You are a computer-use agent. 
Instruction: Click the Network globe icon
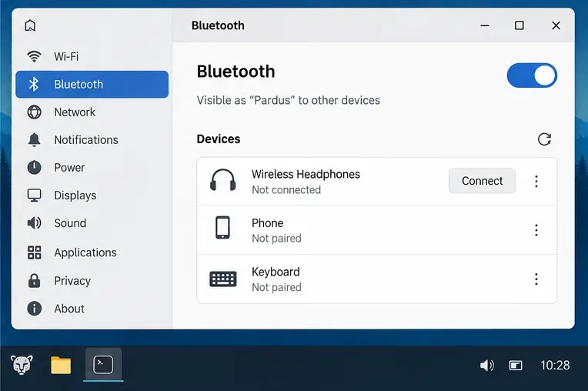click(34, 112)
